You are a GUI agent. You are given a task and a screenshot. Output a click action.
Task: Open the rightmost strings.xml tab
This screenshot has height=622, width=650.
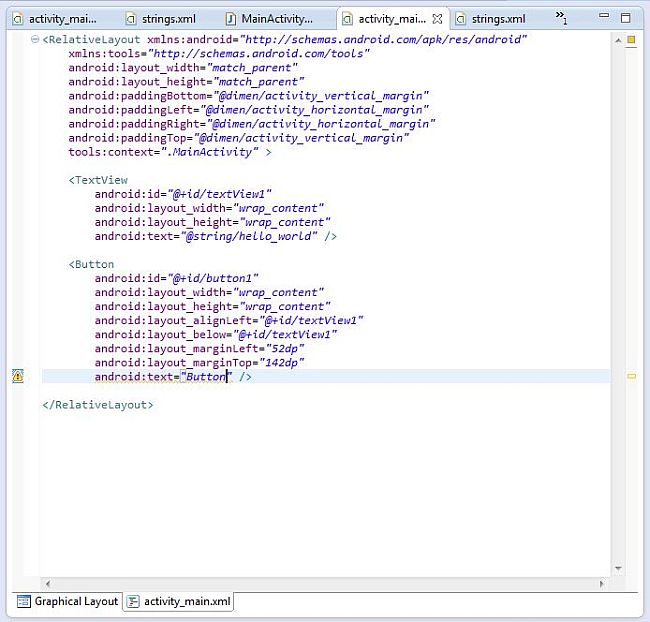490,19
